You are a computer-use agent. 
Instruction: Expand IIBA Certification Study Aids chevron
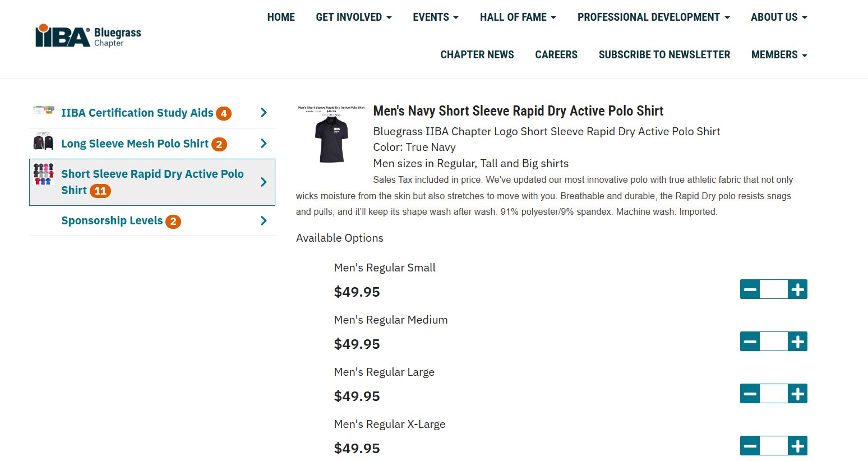264,113
